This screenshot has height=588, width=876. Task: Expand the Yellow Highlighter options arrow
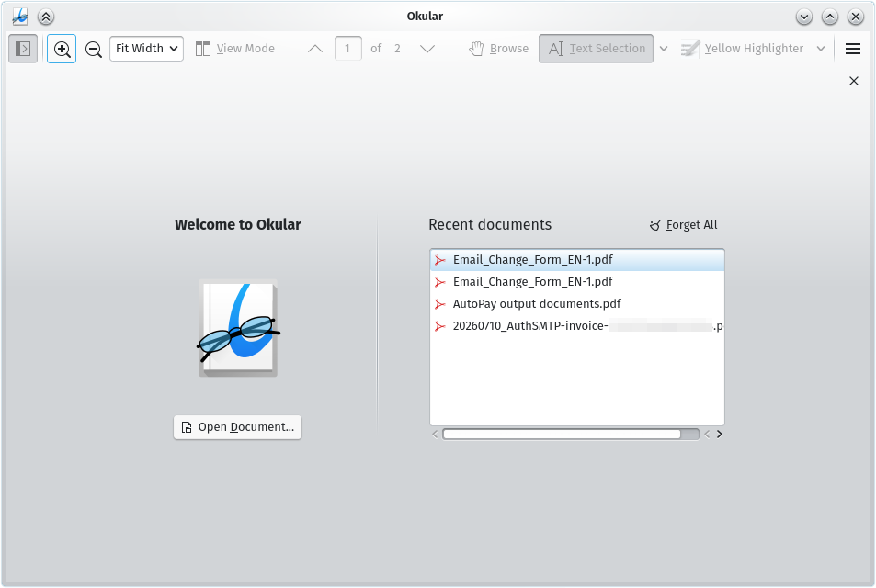(821, 49)
